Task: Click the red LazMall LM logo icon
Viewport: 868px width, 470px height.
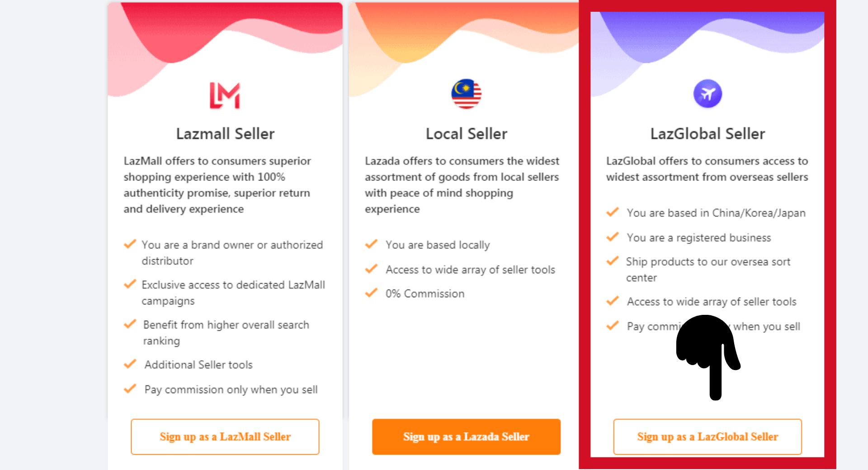Action: (x=225, y=95)
